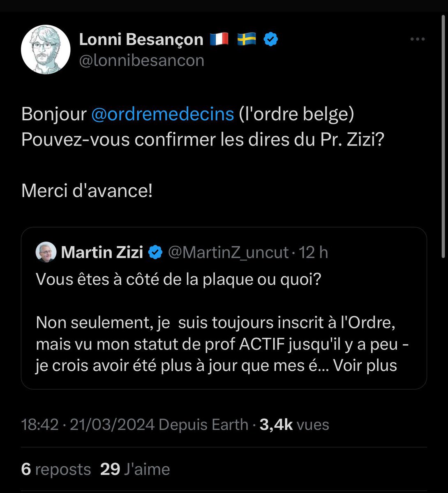Click Lonni Besançon's blue verified badge
448x493 pixels.
click(271, 39)
